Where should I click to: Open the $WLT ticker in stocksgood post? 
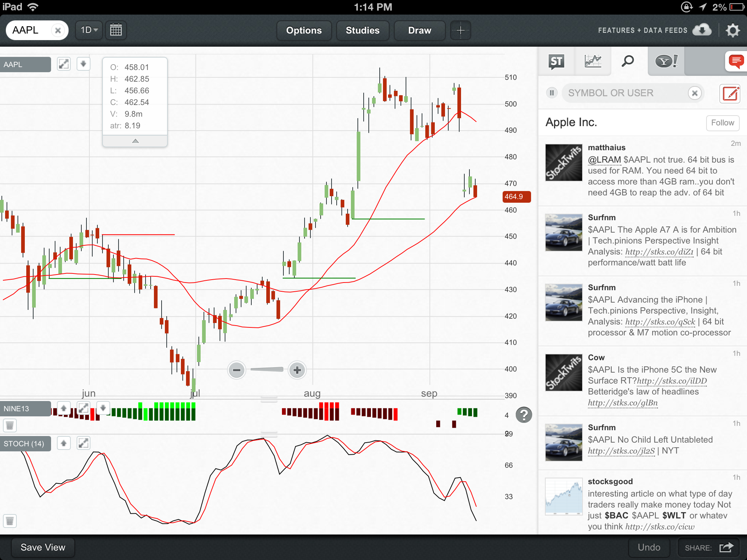coord(674,516)
